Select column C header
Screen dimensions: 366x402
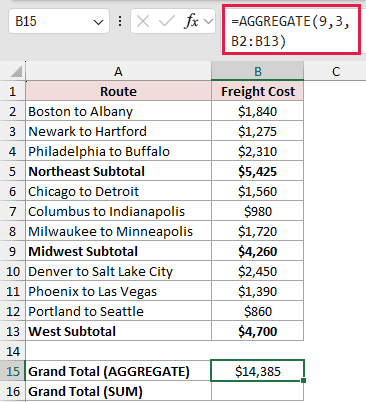point(335,71)
